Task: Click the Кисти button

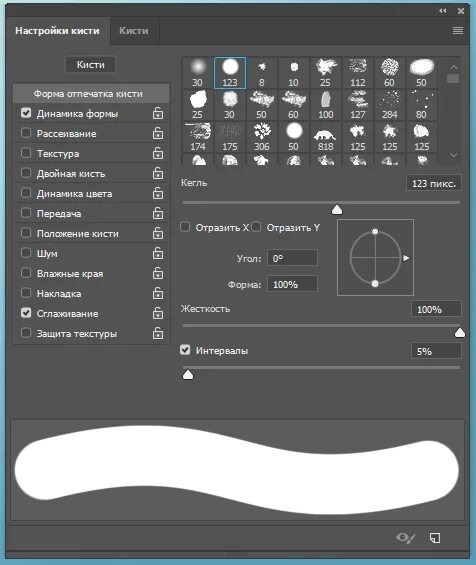Action: pyautogui.click(x=90, y=65)
